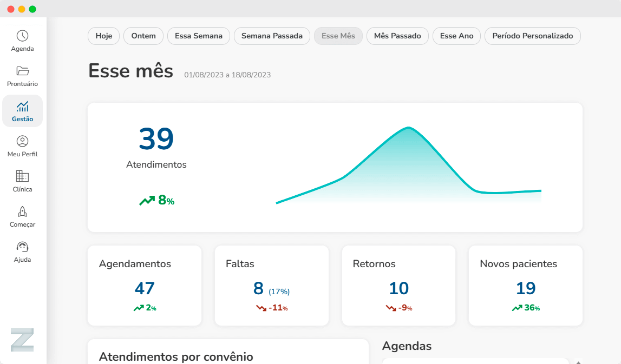
Task: Select the Gestão chart icon
Action: coord(22,107)
